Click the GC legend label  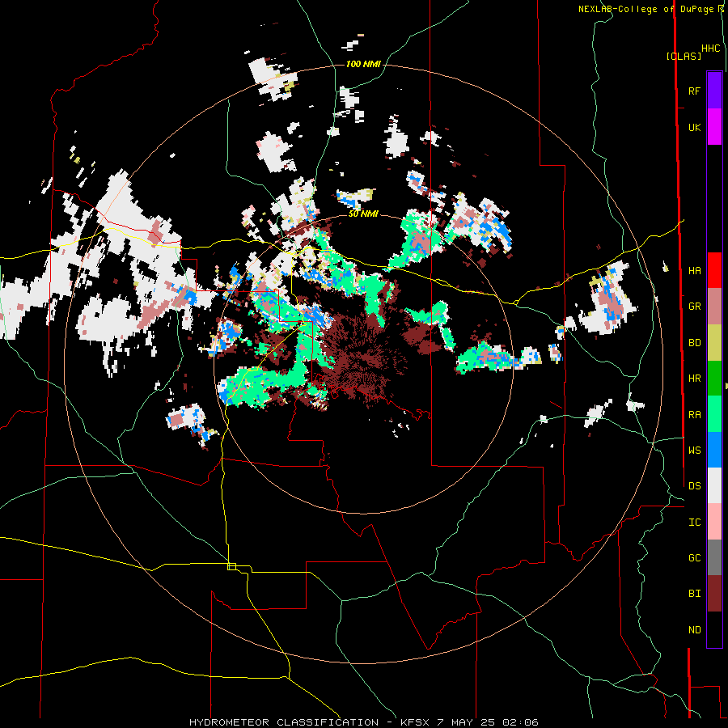pyautogui.click(x=694, y=558)
